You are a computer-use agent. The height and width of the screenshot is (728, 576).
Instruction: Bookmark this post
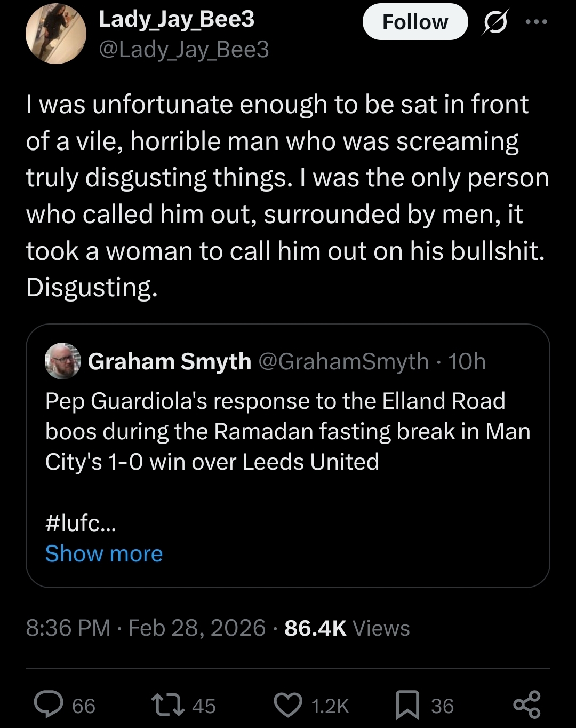407,705
